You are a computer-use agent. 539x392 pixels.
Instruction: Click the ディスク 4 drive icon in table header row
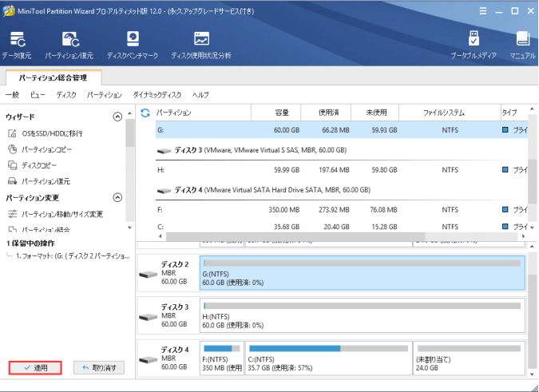[x=164, y=190]
